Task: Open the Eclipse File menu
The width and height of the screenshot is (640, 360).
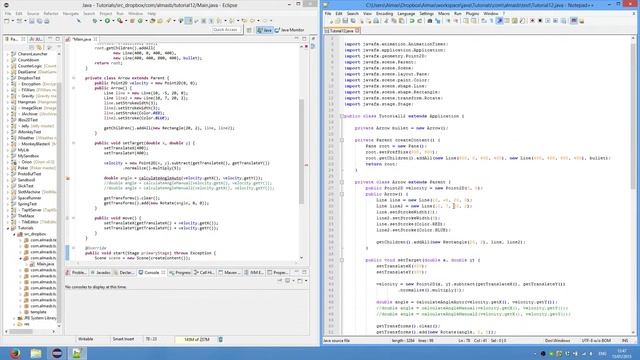Action: click(8, 13)
